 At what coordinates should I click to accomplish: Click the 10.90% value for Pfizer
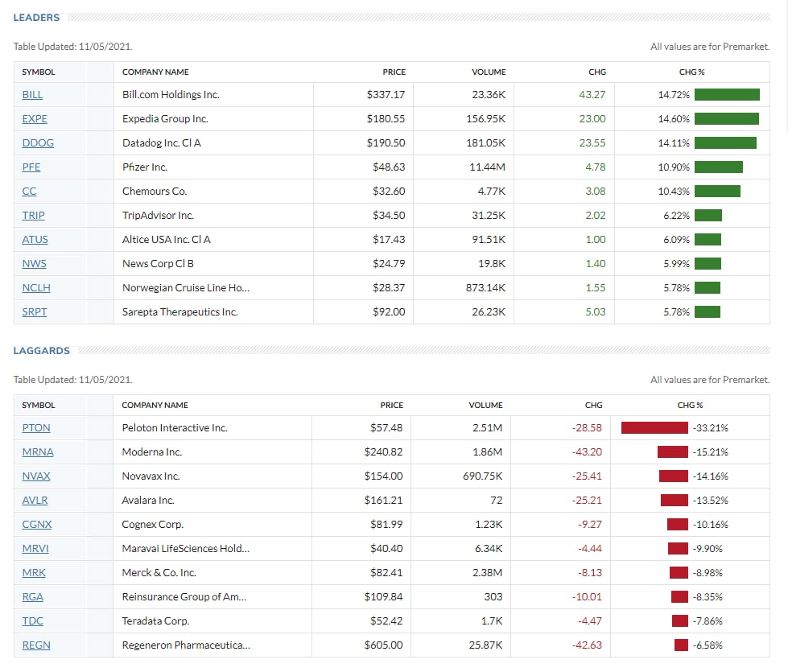click(674, 167)
